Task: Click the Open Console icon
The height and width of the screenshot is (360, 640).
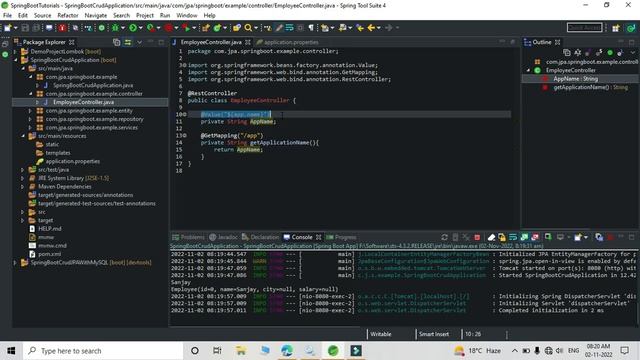Action: 578,237
